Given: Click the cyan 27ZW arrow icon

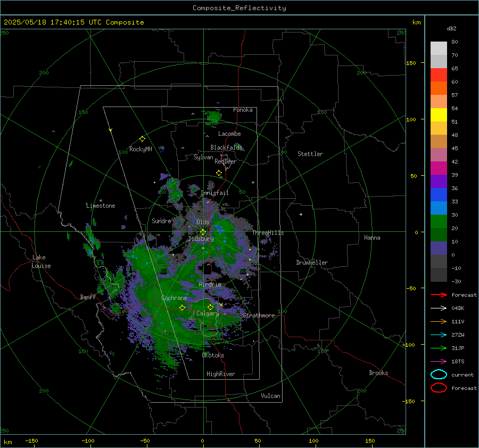Looking at the screenshot, I should [x=439, y=335].
